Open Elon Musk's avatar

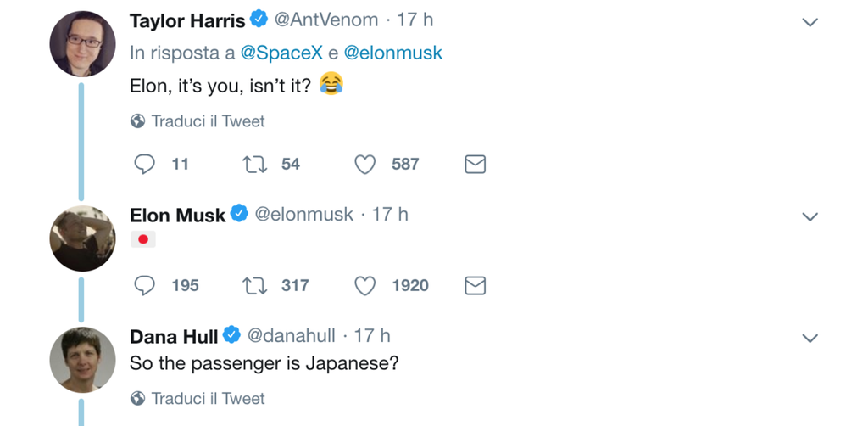[83, 238]
